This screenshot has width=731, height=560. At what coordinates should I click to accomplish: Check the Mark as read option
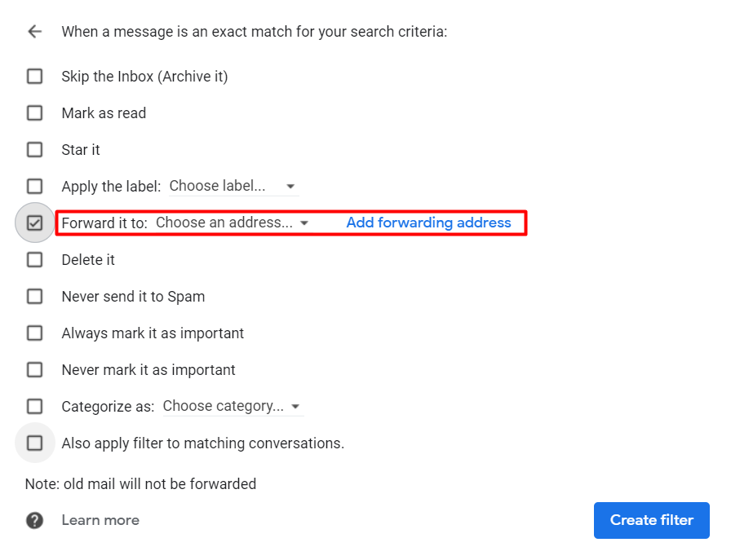pyautogui.click(x=34, y=112)
